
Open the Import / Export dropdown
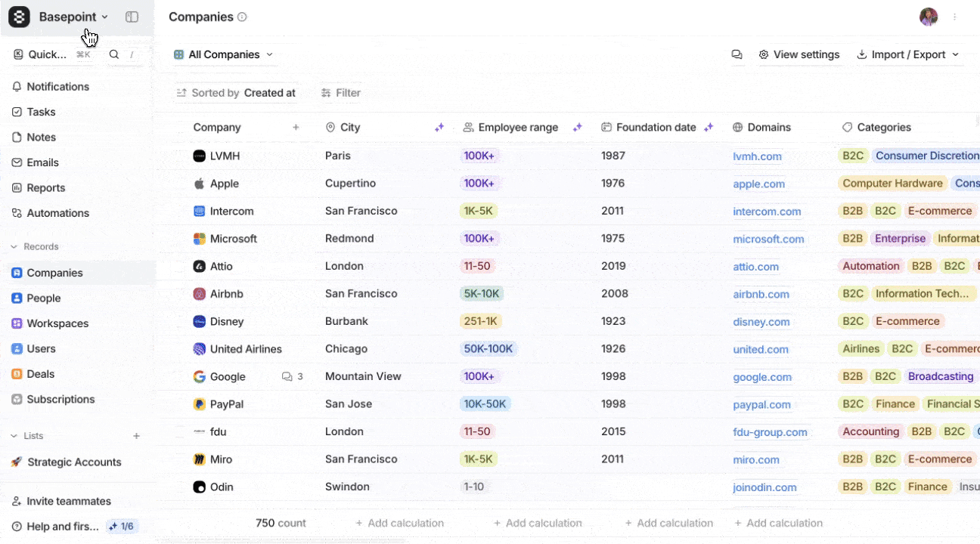coord(908,54)
